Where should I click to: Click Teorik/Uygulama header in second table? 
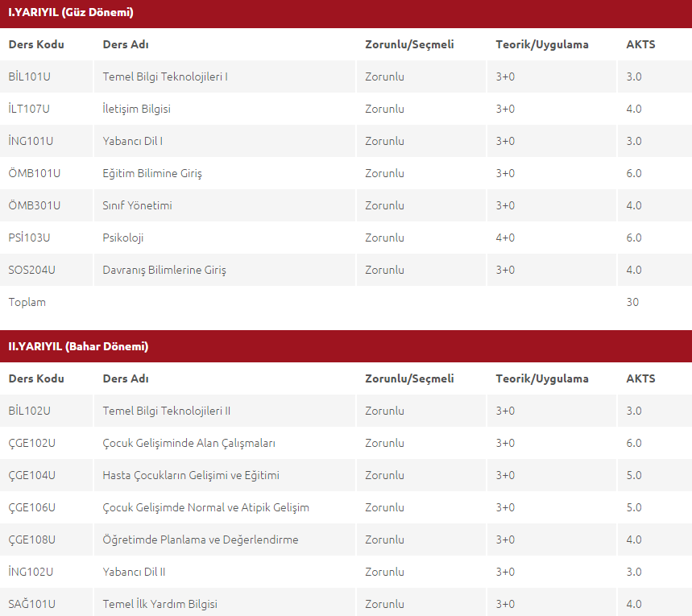542,378
